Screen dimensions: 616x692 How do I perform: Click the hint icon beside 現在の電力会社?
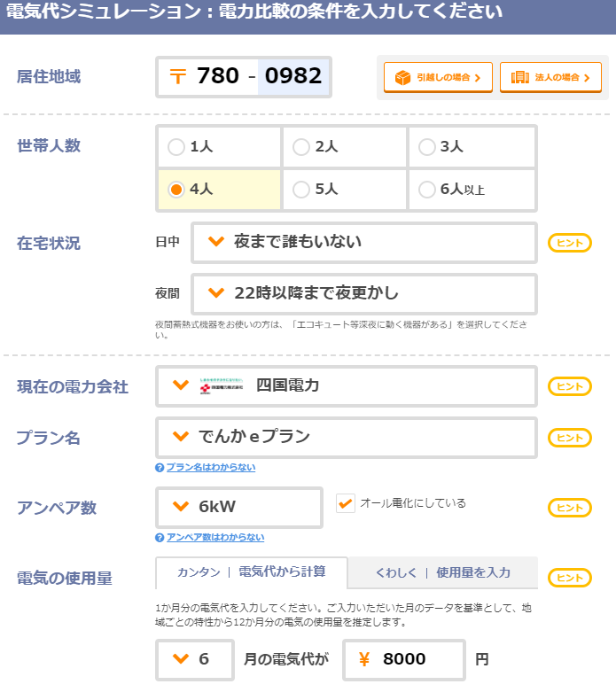569,385
